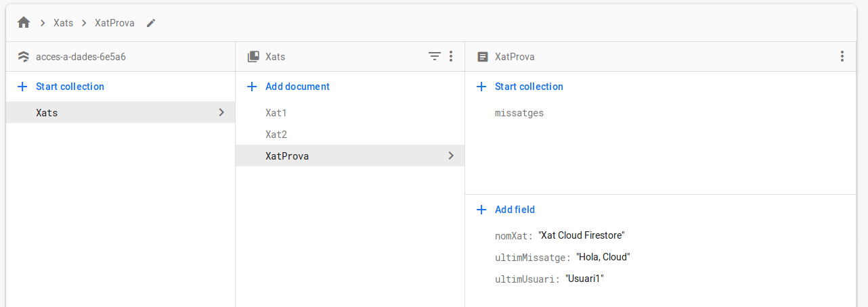The height and width of the screenshot is (307, 868).
Task: Expand the XatProva document chevron
Action: coord(451,156)
